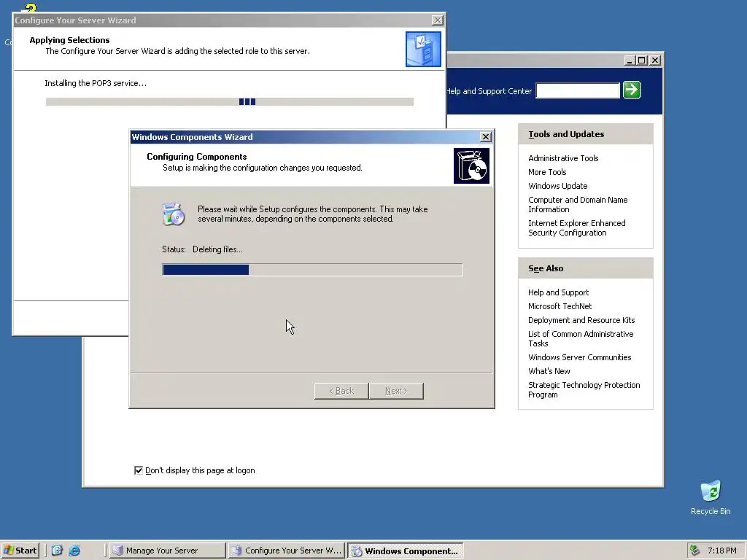This screenshot has height=560, width=747.
Task: Open Internet Explorer Enhanced Security Configuration link
Action: tap(576, 227)
